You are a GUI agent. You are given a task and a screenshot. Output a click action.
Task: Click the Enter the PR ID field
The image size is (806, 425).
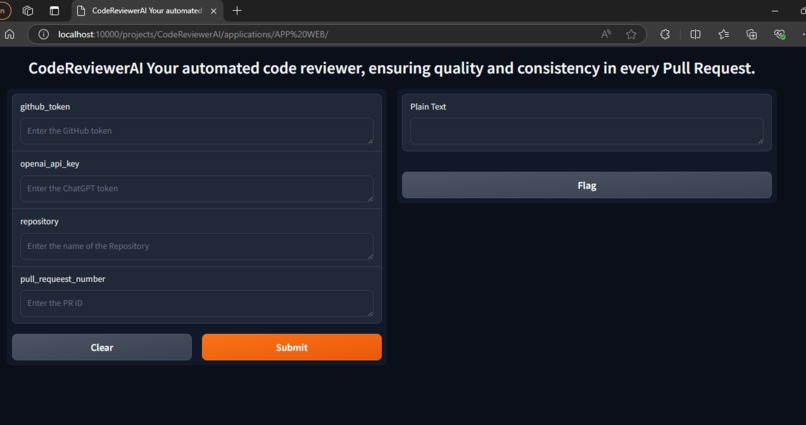(197, 303)
